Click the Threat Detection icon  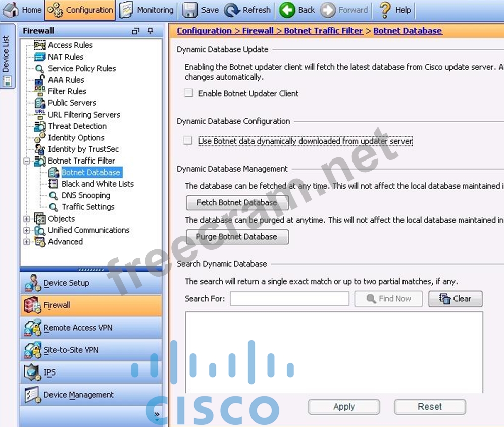point(40,126)
